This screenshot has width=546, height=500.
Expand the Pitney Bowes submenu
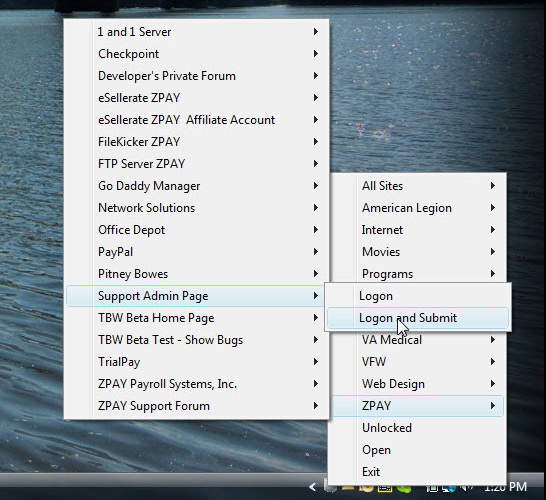tap(196, 274)
